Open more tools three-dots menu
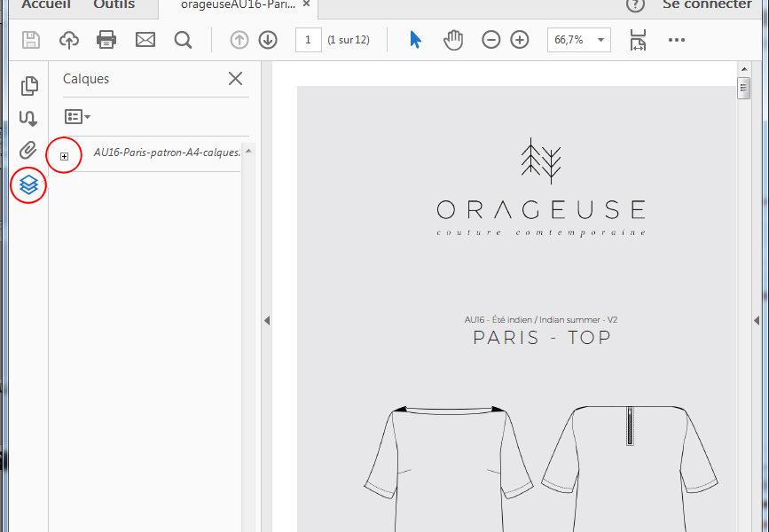Viewport: 769px width, 532px height. [x=676, y=40]
